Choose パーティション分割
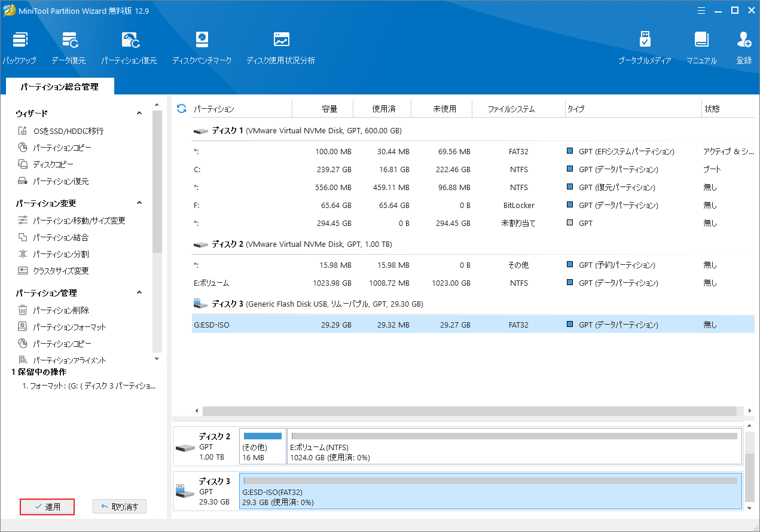Viewport: 760px width, 532px height. tap(53, 254)
